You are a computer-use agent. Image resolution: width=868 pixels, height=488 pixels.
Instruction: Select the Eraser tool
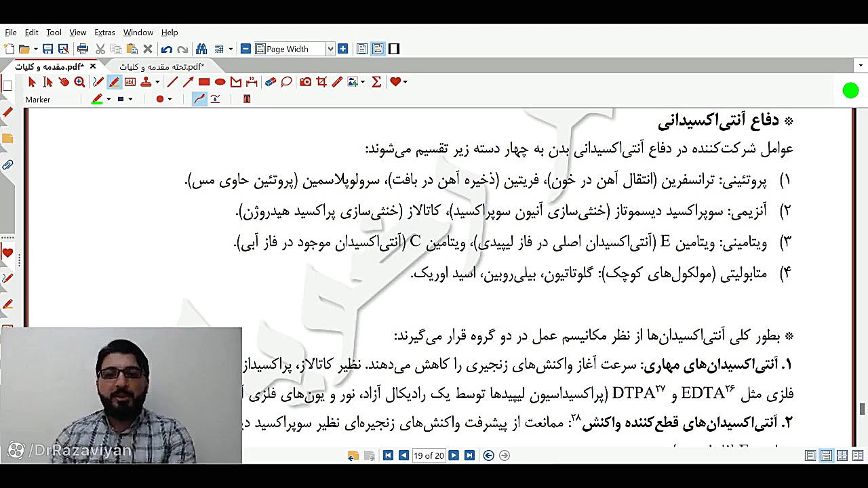271,82
